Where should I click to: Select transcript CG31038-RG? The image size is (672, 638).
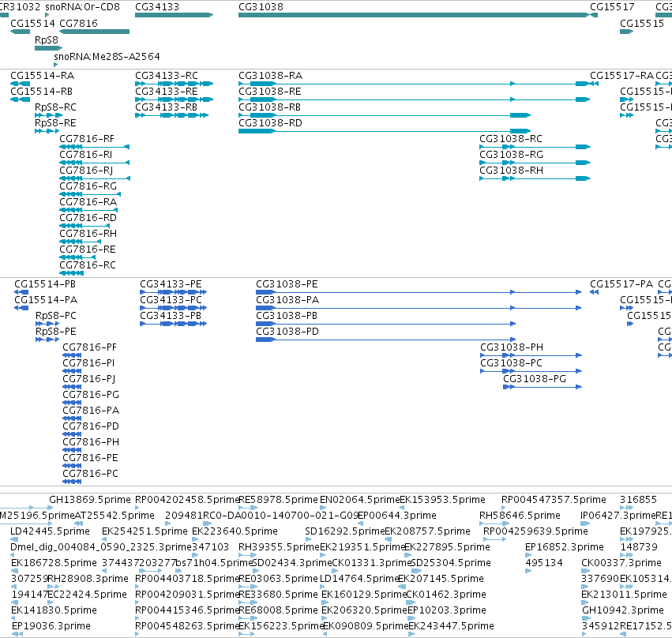511,155
